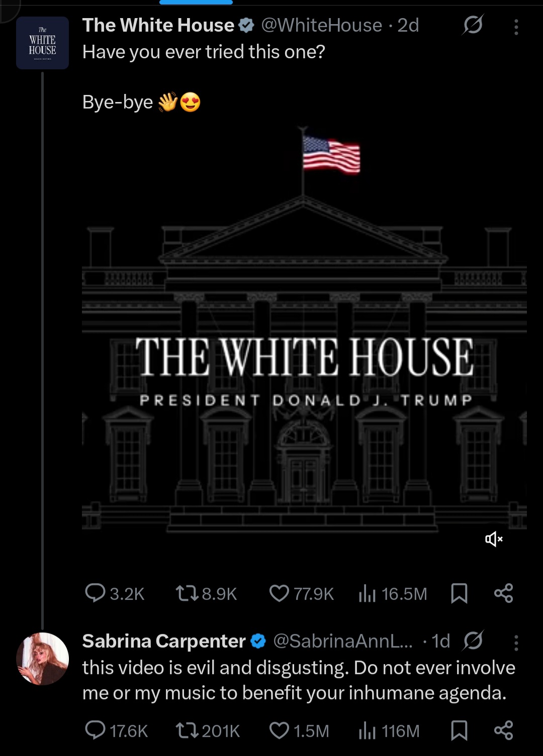Click The White House display name
The image size is (543, 756).
pos(158,25)
